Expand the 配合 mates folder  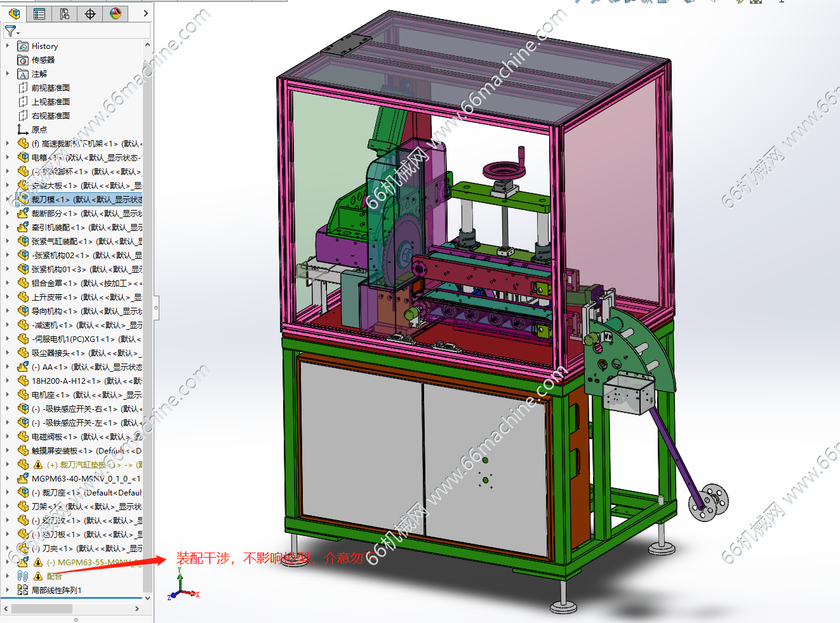[x=7, y=576]
